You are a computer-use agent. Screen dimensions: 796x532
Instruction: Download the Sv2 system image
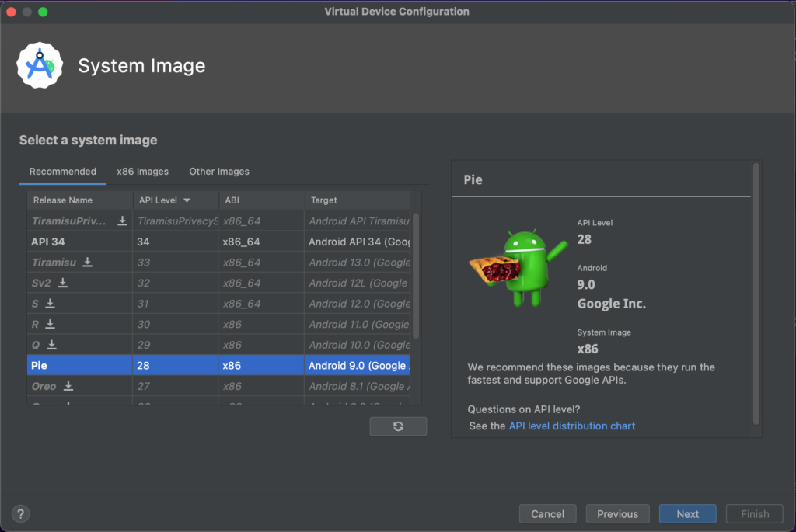pos(62,283)
